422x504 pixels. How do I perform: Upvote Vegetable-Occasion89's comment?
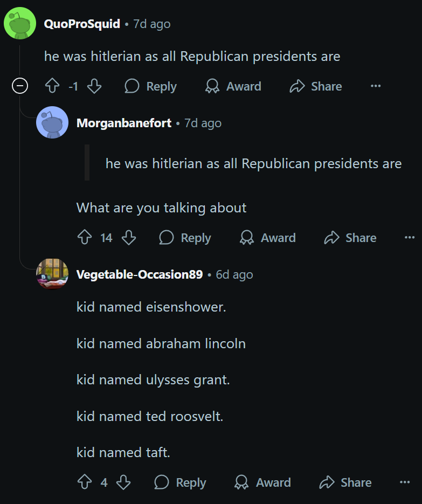[x=85, y=482]
